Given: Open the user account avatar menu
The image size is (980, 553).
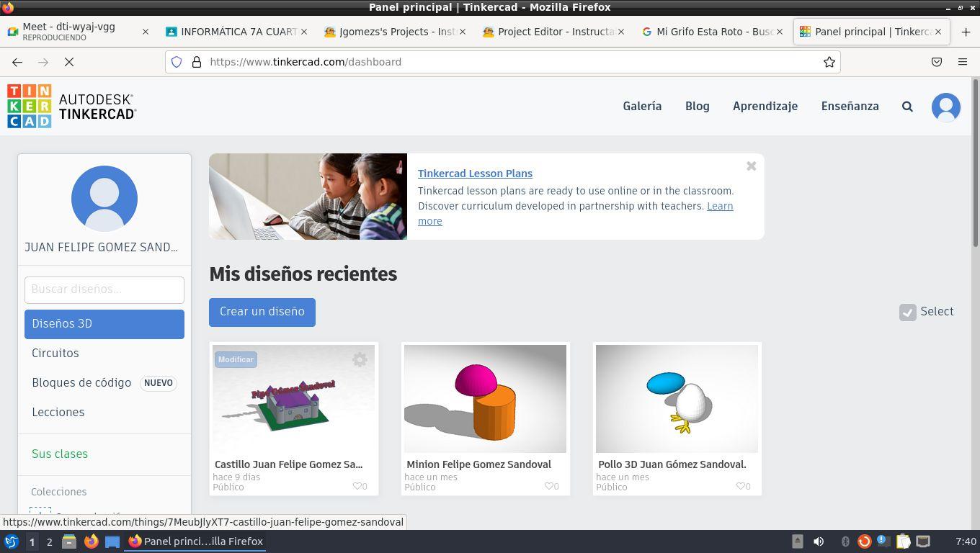Looking at the screenshot, I should coord(945,107).
